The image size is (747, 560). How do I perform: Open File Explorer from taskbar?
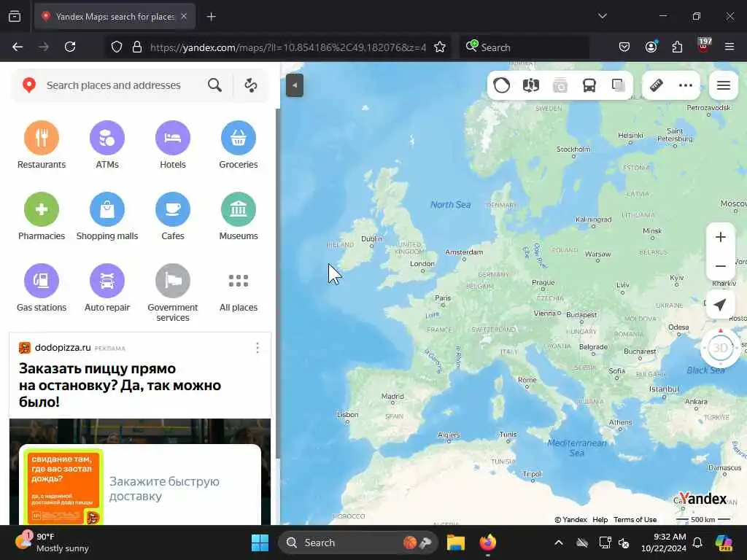[455, 542]
